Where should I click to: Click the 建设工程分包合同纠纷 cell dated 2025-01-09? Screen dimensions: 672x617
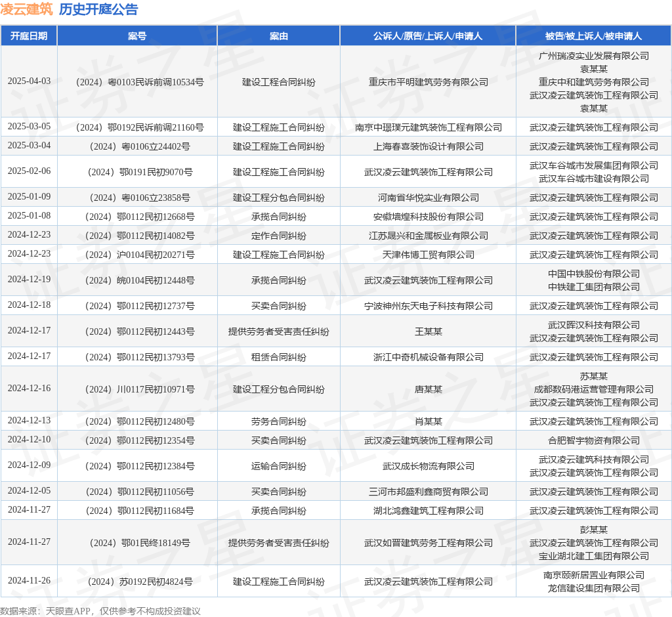pos(278,198)
